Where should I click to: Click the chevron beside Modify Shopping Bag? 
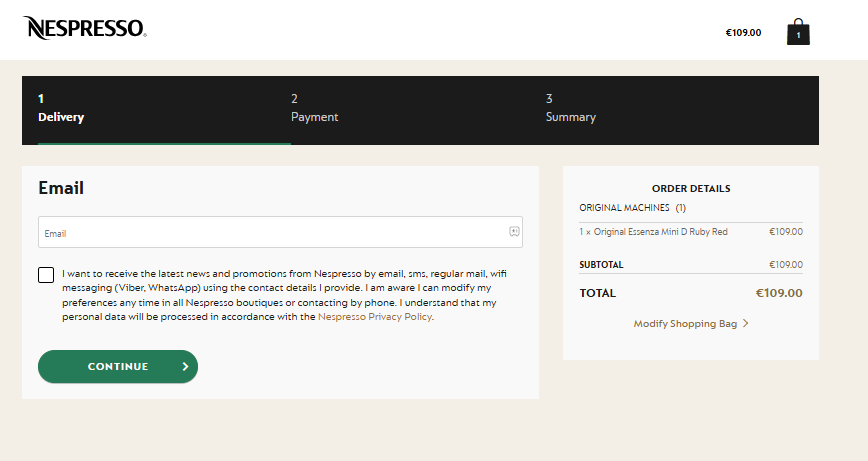(x=746, y=323)
